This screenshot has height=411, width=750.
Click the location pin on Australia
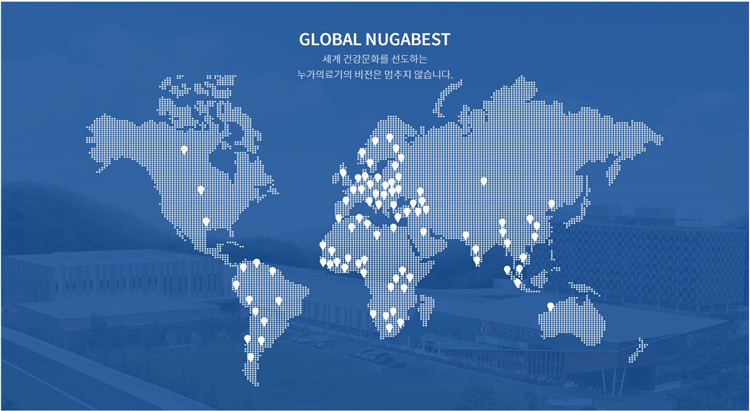point(551,306)
